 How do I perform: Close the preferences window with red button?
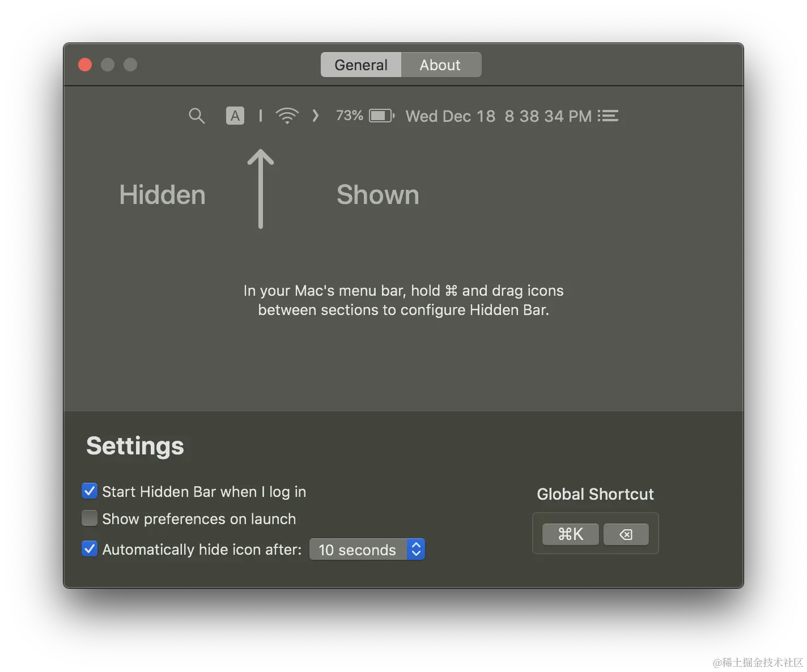[x=85, y=65]
